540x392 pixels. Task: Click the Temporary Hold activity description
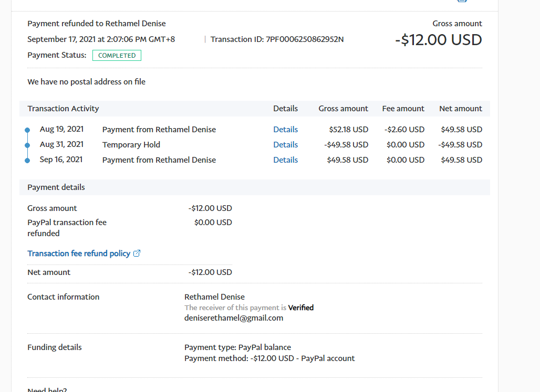(x=131, y=145)
